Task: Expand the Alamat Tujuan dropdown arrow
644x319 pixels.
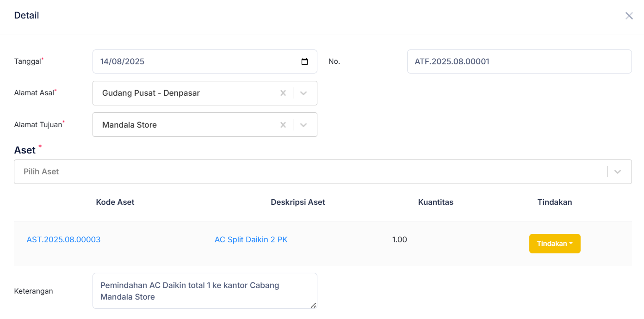Action: pyautogui.click(x=303, y=125)
